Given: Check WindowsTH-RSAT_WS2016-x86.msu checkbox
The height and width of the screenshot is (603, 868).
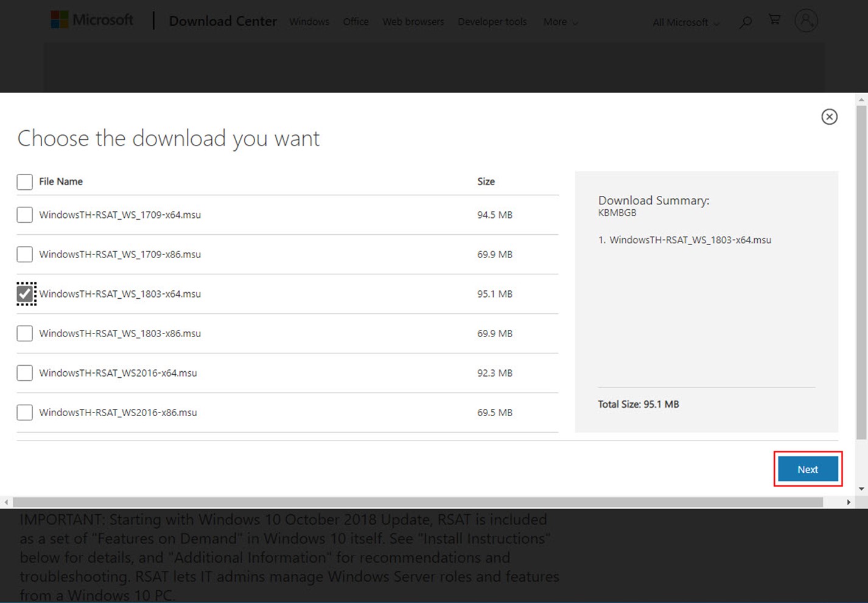Looking at the screenshot, I should tap(24, 413).
